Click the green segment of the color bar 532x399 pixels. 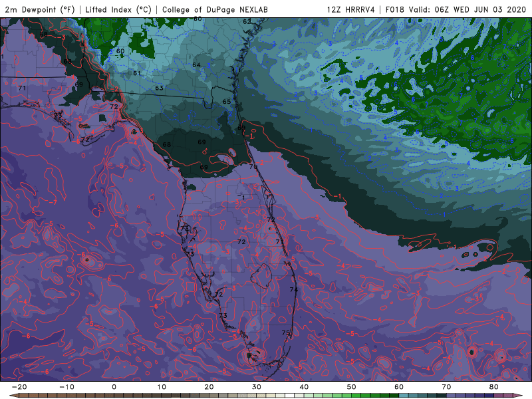(x=353, y=396)
